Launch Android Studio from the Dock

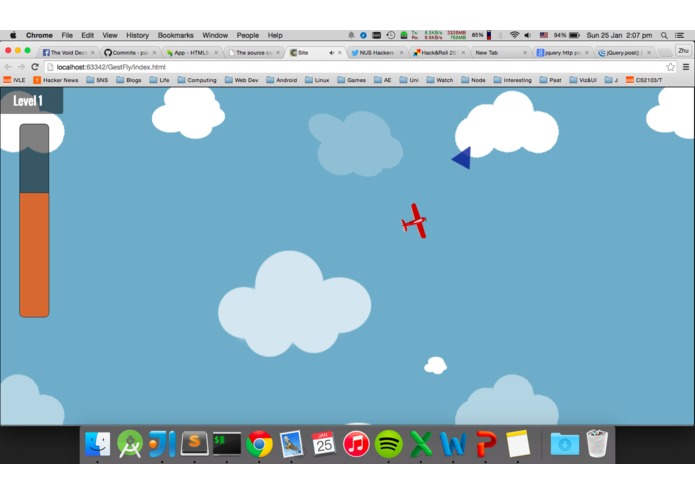(130, 443)
